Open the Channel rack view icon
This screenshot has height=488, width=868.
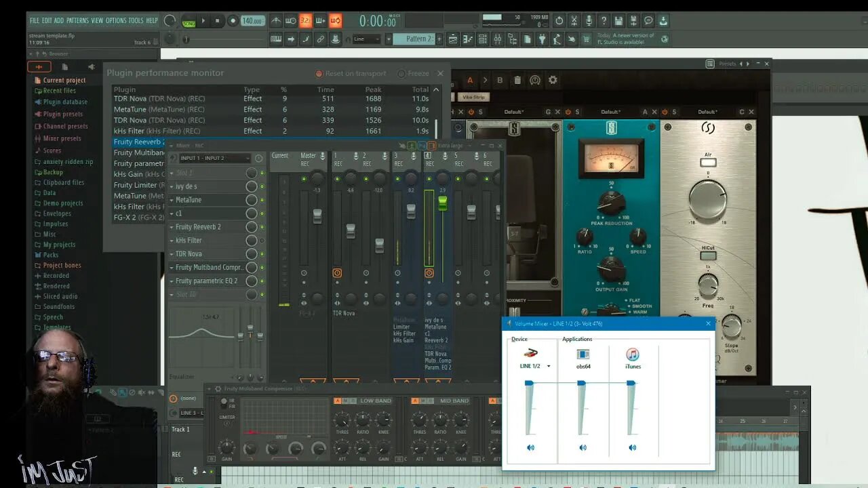click(x=483, y=39)
